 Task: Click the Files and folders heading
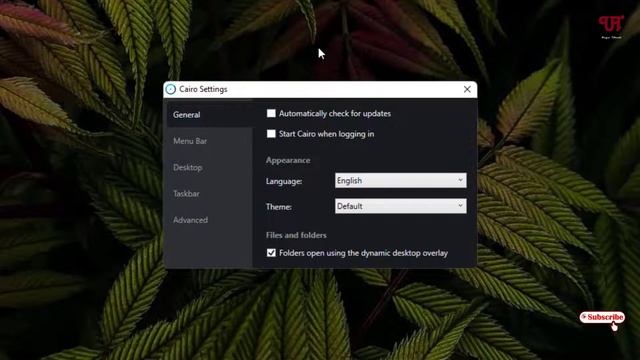[x=296, y=235]
